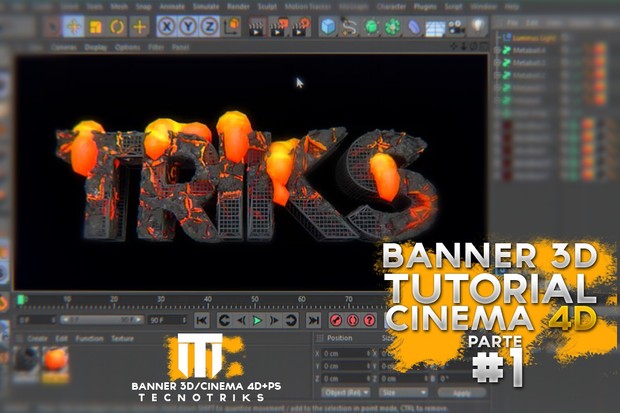
Task: Open the floor environment objects icon
Action: pyautogui.click(x=435, y=28)
